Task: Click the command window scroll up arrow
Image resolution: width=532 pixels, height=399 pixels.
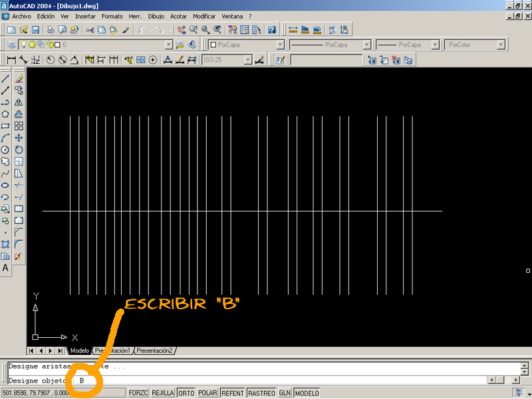Action: coord(525,366)
